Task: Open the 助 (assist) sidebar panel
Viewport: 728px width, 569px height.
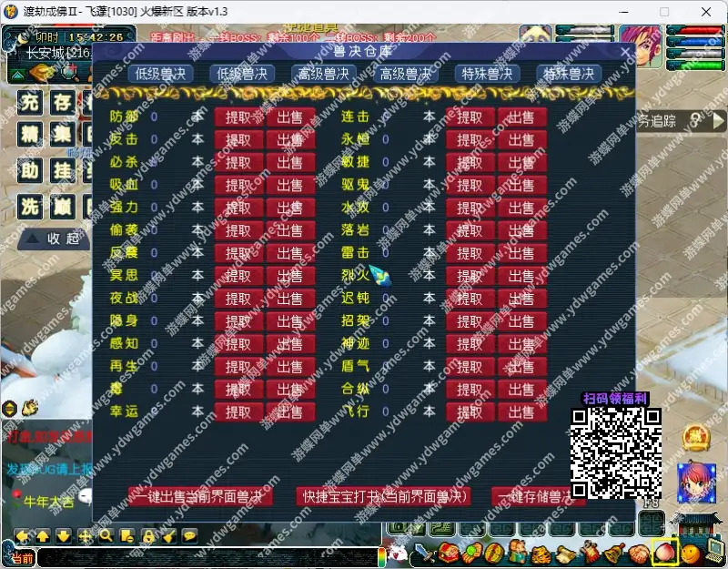Action: (x=28, y=171)
